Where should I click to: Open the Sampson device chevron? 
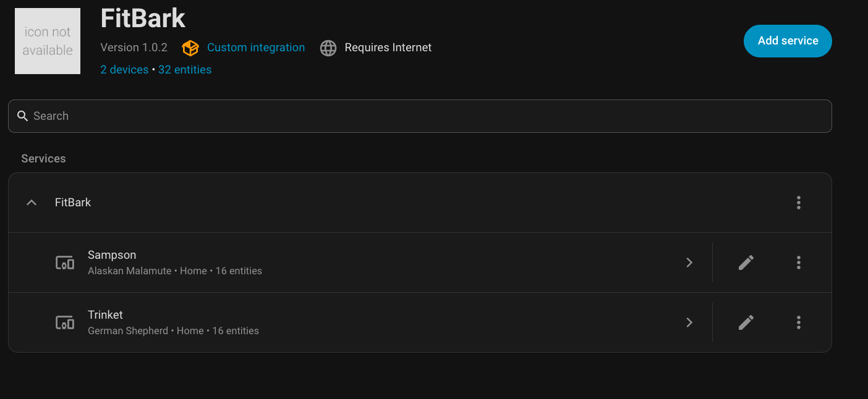pos(689,262)
